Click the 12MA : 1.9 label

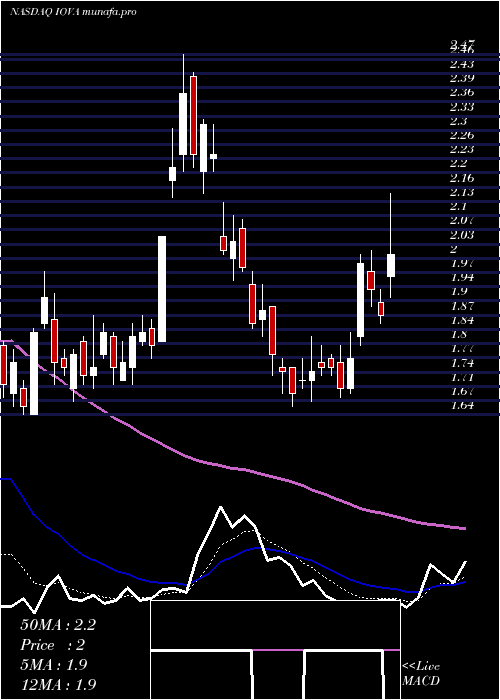[x=58, y=684]
